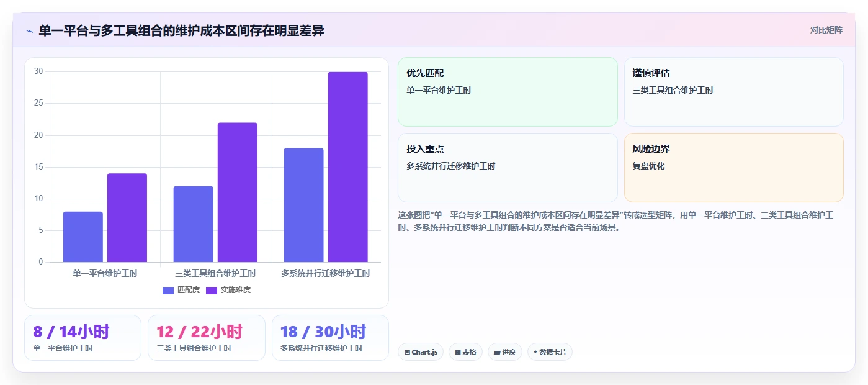The width and height of the screenshot is (868, 385).
Task: Click the Chart.js tag chip
Action: [421, 352]
